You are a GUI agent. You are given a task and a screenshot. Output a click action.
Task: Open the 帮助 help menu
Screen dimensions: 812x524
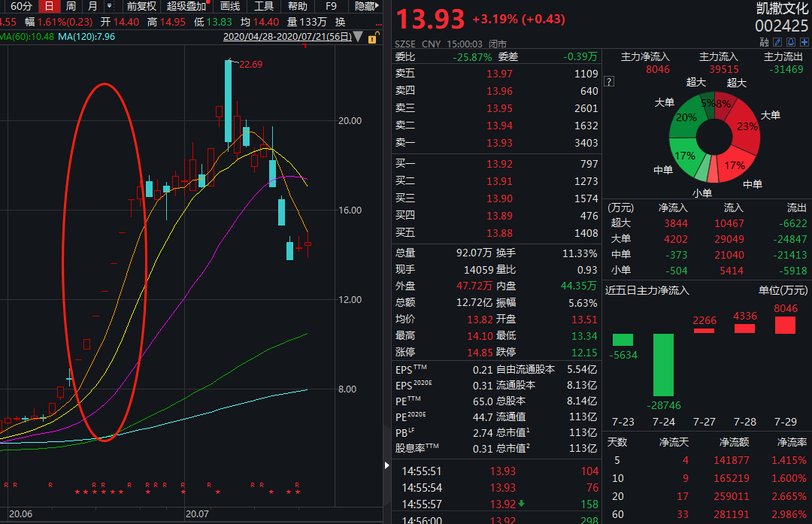(298, 6)
